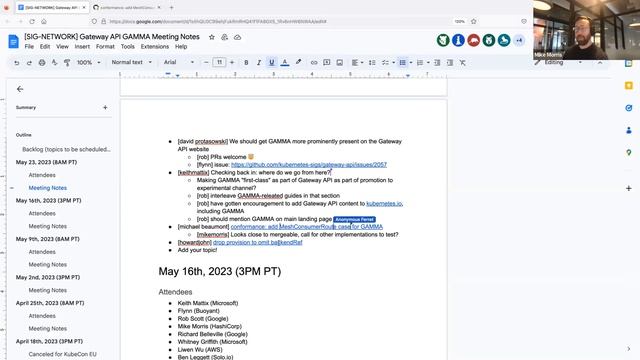Open conformance MeshConsumerRoute case link
The height and width of the screenshot is (360, 640).
pyautogui.click(x=307, y=227)
